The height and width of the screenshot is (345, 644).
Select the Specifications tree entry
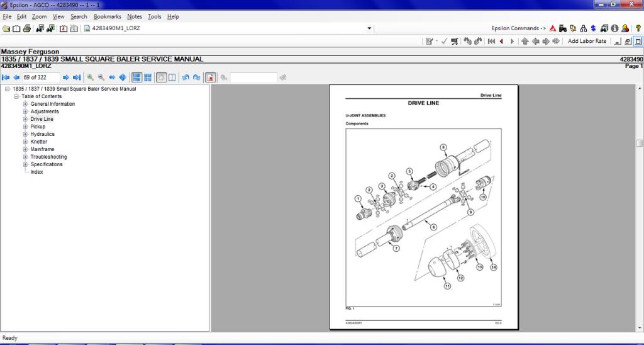(47, 164)
